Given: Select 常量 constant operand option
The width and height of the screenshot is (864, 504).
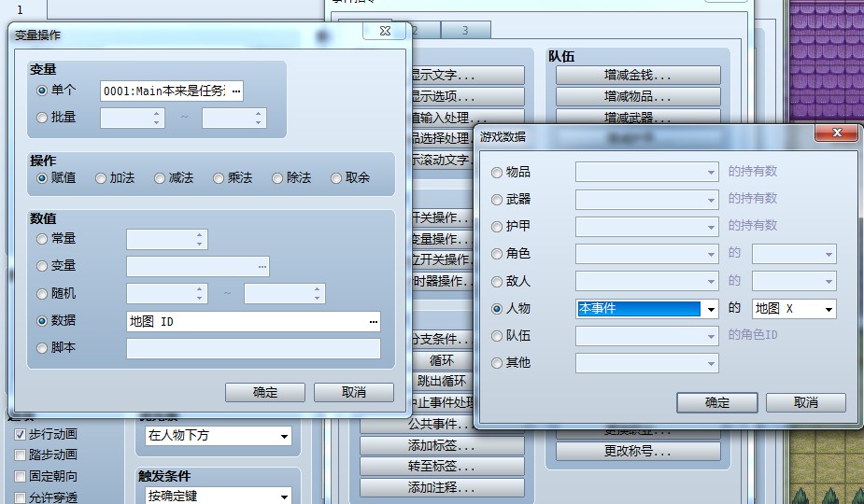Looking at the screenshot, I should tap(42, 239).
